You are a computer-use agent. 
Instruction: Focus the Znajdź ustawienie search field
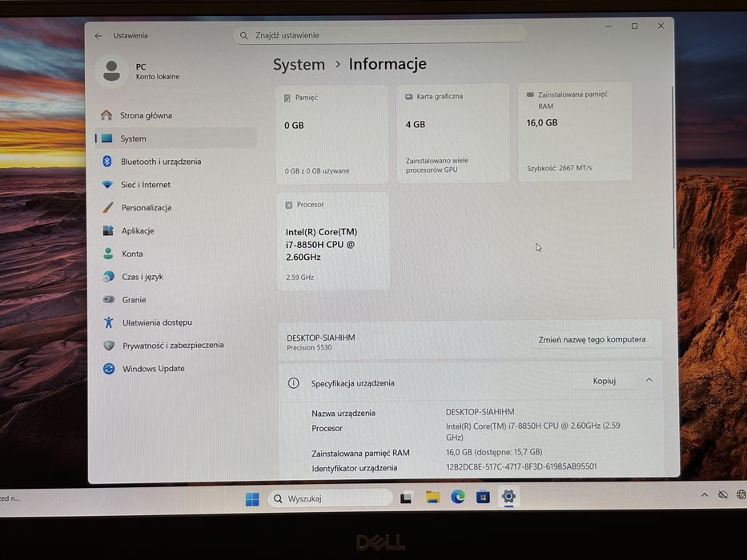coord(380,34)
